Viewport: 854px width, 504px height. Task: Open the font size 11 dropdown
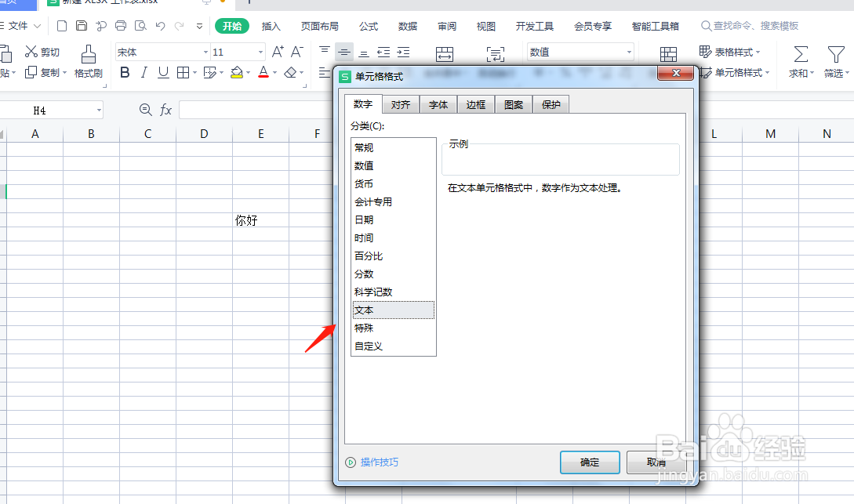(x=259, y=52)
